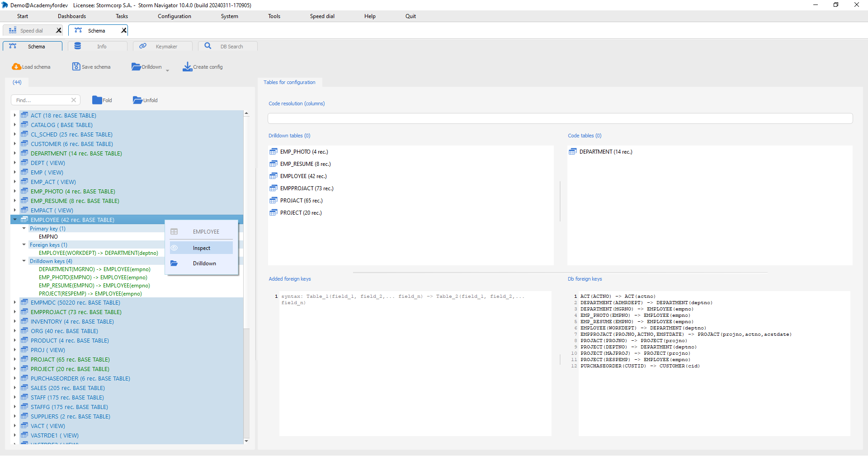
Task: Click table icon next to INVENTORY row
Action: click(24, 321)
